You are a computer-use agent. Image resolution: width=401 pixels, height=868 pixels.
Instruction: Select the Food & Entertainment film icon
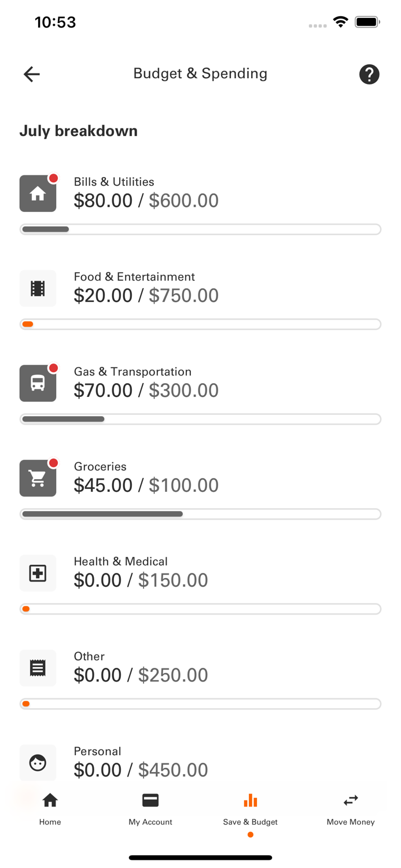[38, 288]
